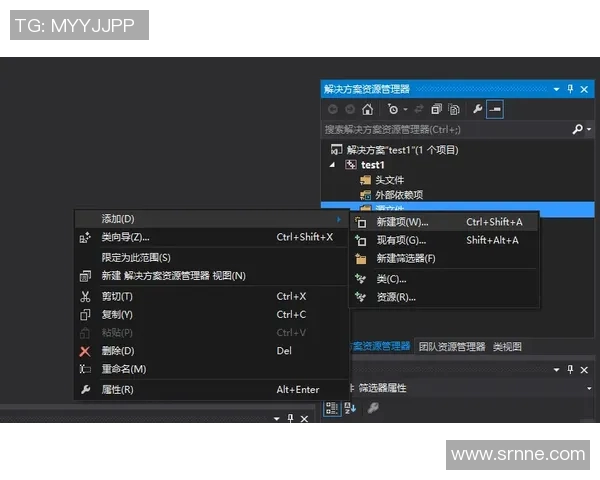
Task: Toggle the preview selected items button
Action: (x=494, y=109)
